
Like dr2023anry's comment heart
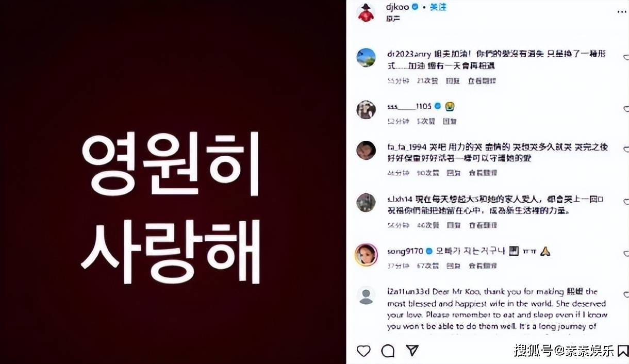626,58
